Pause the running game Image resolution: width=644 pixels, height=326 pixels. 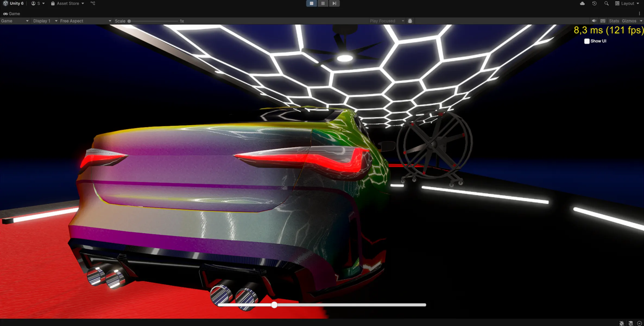323,3
